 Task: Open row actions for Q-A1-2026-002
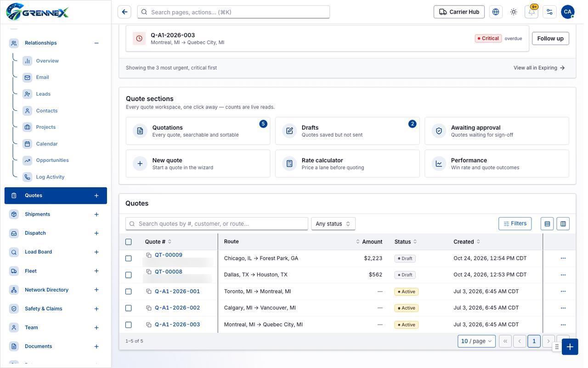point(563,308)
